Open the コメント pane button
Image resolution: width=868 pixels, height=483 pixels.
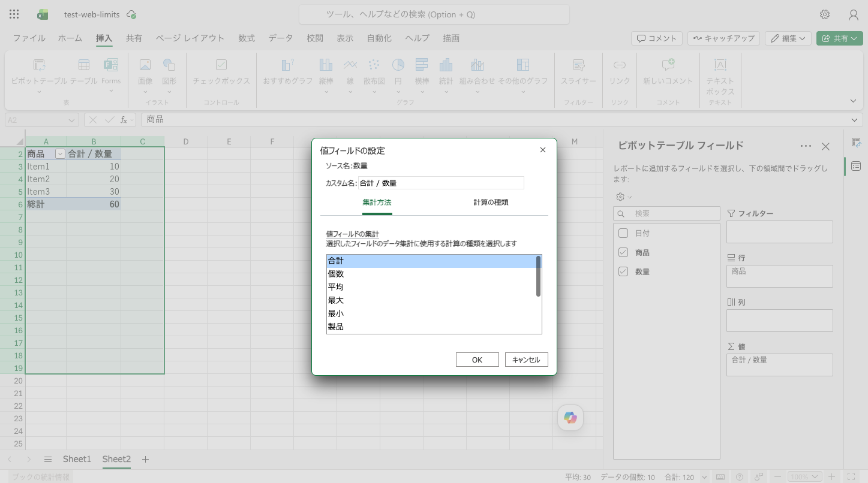(x=657, y=38)
